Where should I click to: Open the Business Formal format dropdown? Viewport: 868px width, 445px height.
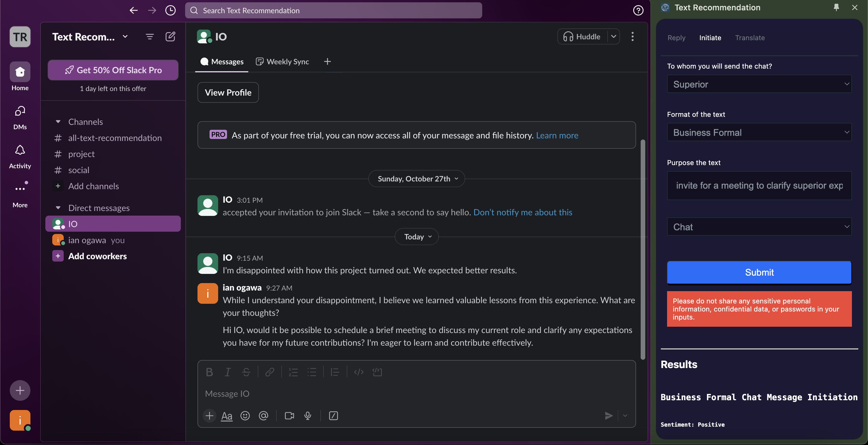pyautogui.click(x=759, y=132)
